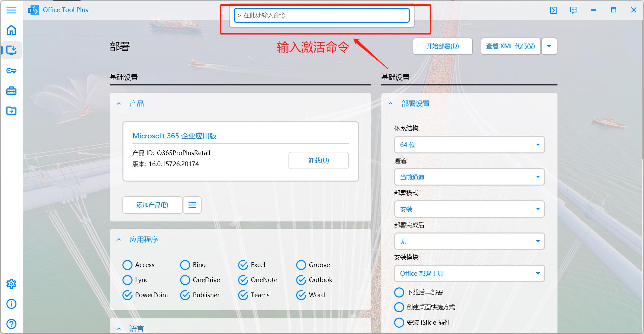Open the product list icon beside 添加产品
Viewport: 644px width, 334px height.
192,205
